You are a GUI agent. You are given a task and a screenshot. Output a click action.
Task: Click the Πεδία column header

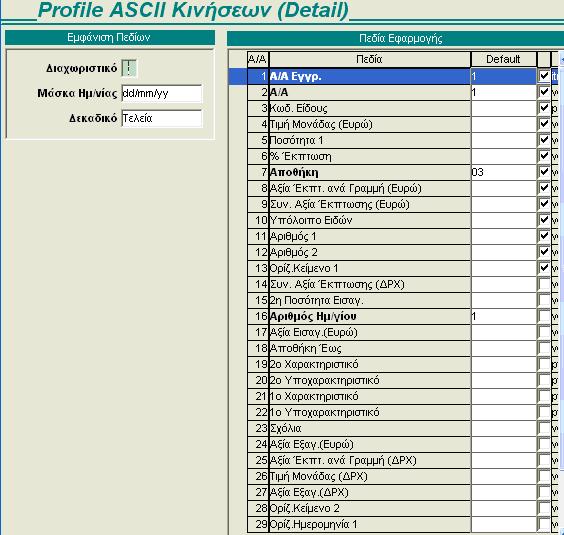point(370,59)
